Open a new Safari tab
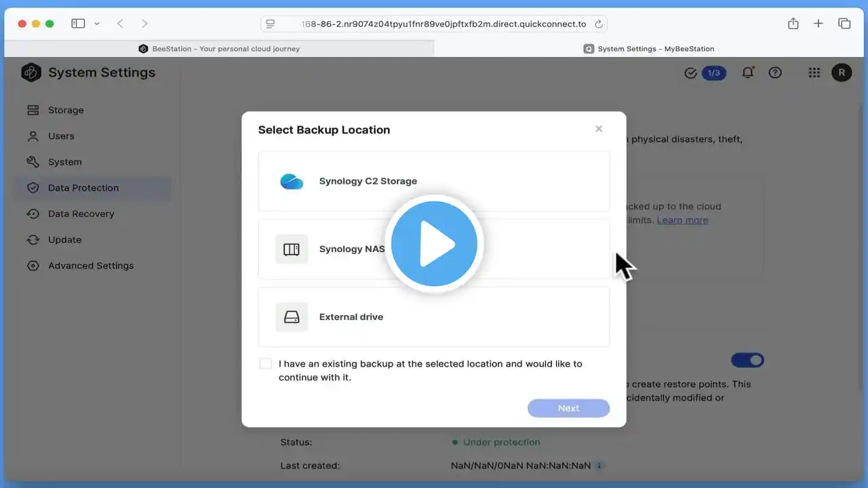This screenshot has height=488, width=868. pos(818,24)
